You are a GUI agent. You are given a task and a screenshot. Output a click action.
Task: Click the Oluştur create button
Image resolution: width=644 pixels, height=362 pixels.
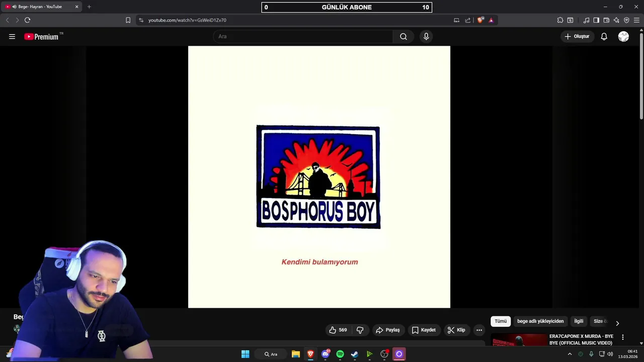577,37
